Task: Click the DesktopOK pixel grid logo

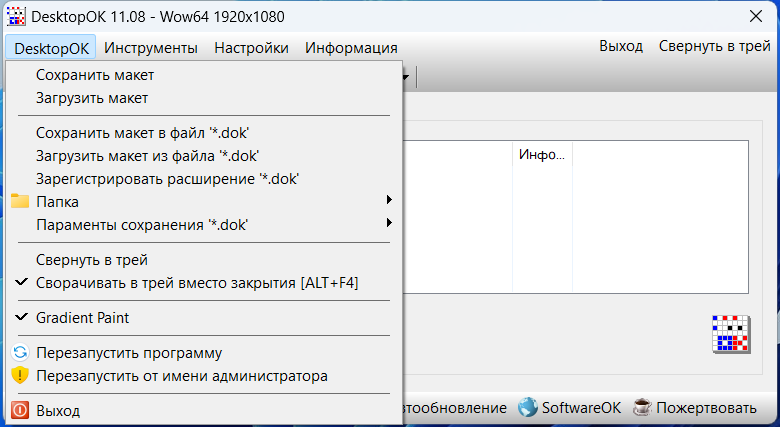Action: (x=731, y=334)
